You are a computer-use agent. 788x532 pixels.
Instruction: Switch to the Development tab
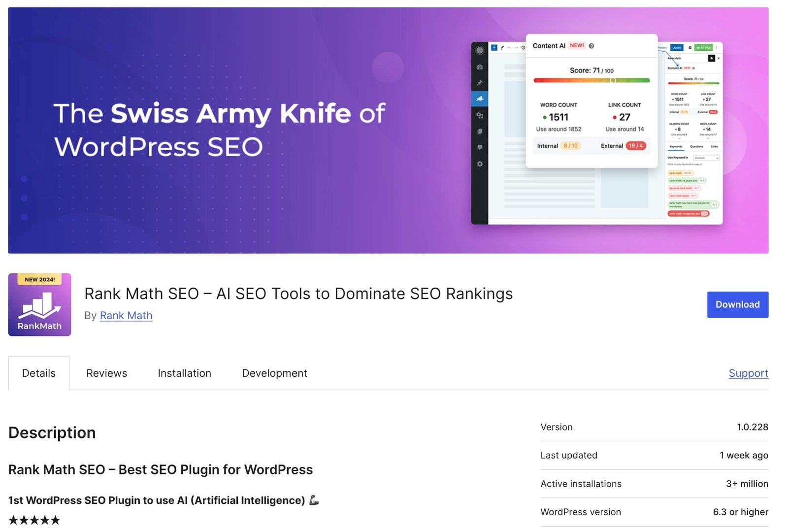274,373
